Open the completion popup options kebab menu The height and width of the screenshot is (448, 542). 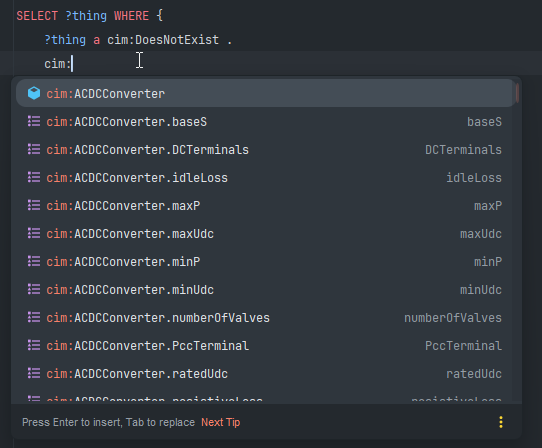[x=501, y=422]
